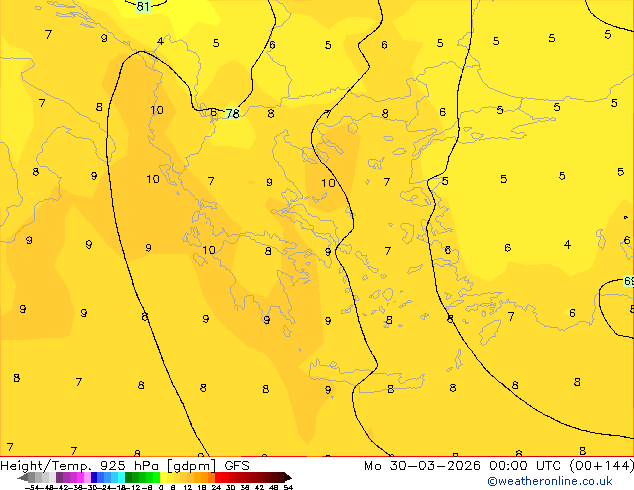Click the (00+144) forecast hour text
The height and width of the screenshot is (490, 634).
pyautogui.click(x=602, y=466)
